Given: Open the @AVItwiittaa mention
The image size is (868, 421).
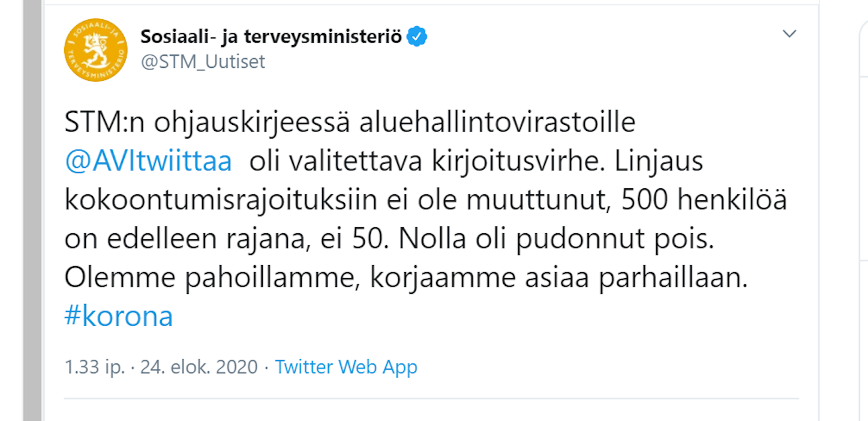Looking at the screenshot, I should [x=148, y=162].
